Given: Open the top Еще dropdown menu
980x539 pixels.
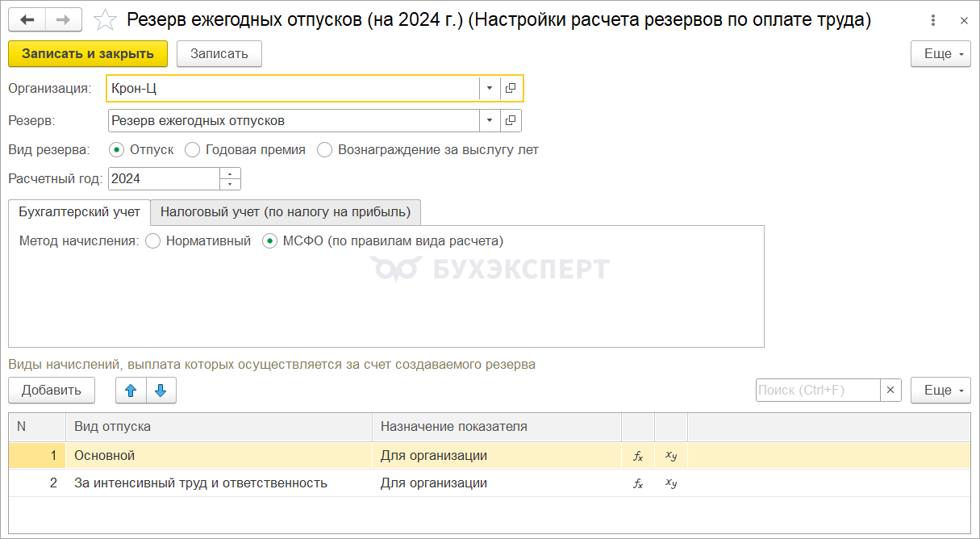Looking at the screenshot, I should pos(940,54).
